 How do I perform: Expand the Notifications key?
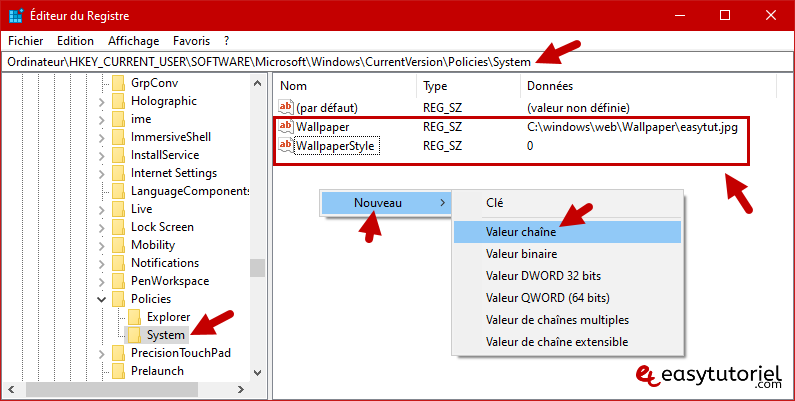tap(101, 264)
